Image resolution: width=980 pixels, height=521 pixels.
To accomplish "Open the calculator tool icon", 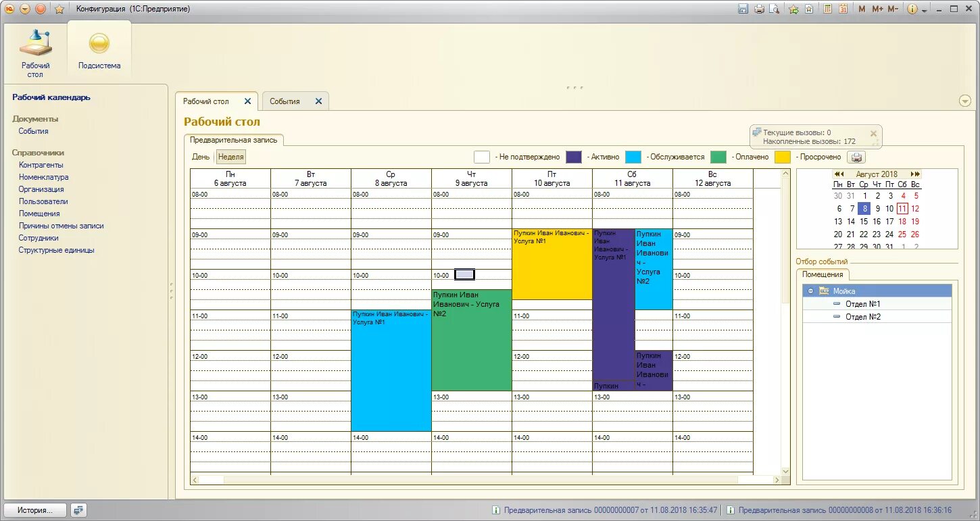I will [828, 9].
